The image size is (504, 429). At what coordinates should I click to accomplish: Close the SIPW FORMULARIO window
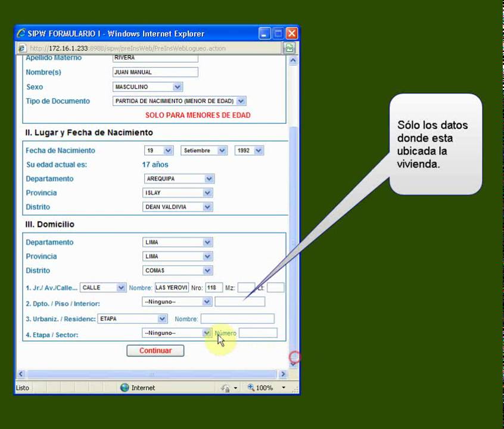292,33
